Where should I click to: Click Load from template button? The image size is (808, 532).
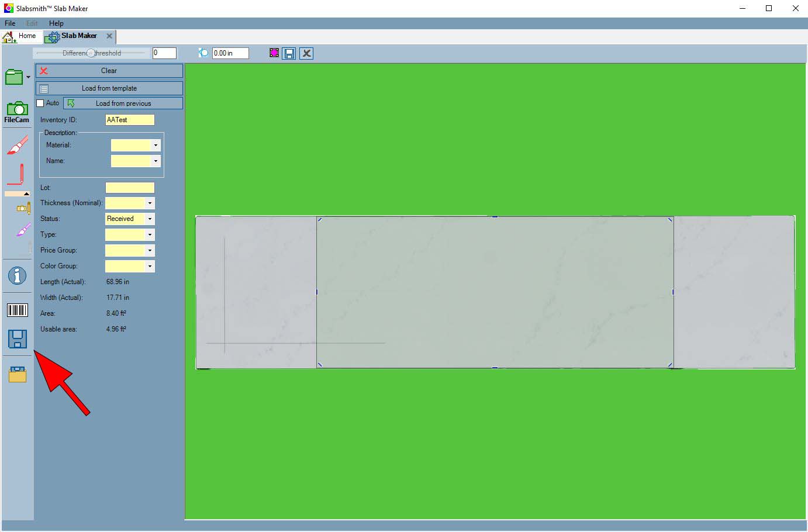(x=109, y=88)
